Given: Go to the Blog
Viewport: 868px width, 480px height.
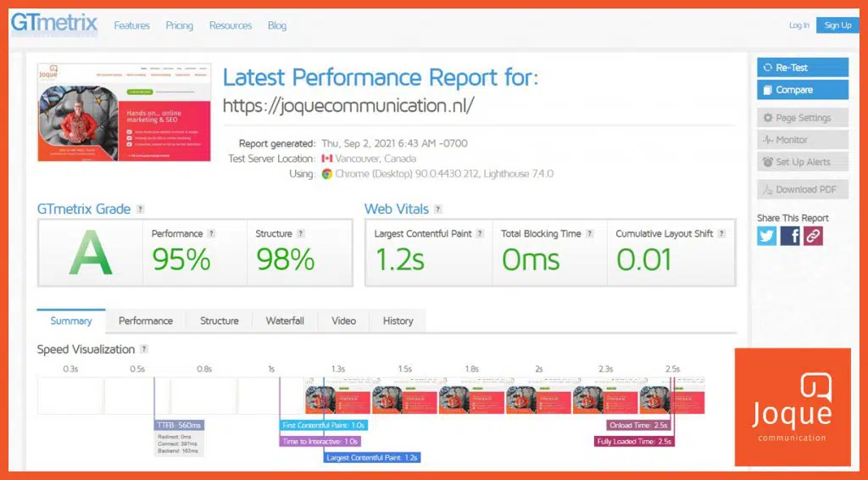Looking at the screenshot, I should (x=277, y=25).
